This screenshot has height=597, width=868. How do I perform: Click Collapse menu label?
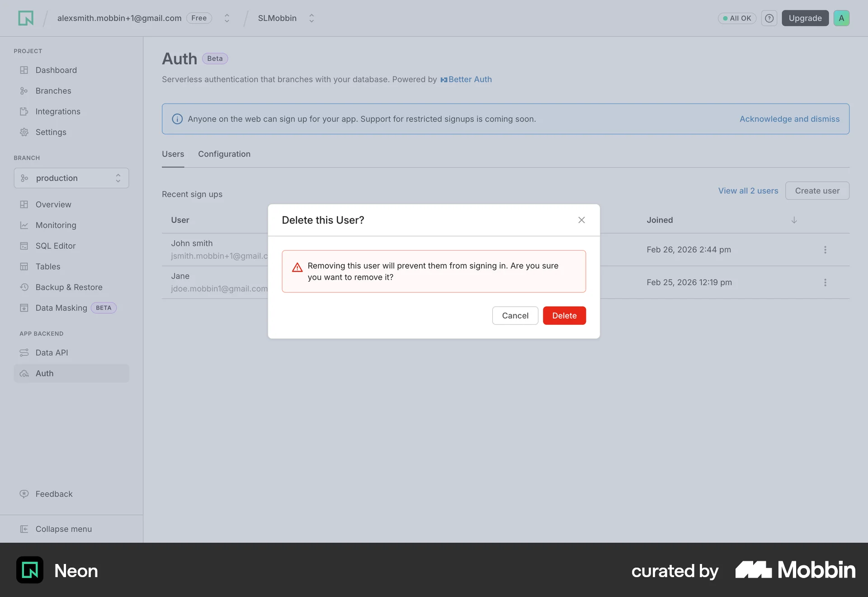(x=64, y=529)
